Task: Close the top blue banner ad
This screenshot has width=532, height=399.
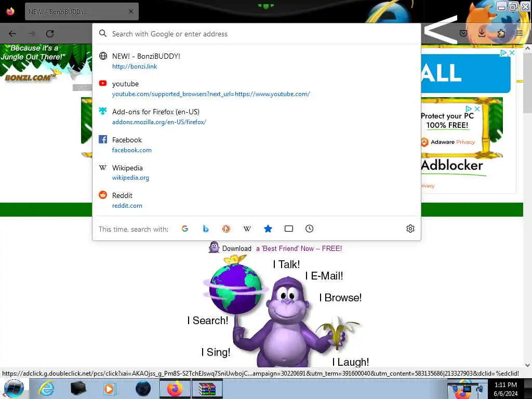Action: tap(512, 53)
